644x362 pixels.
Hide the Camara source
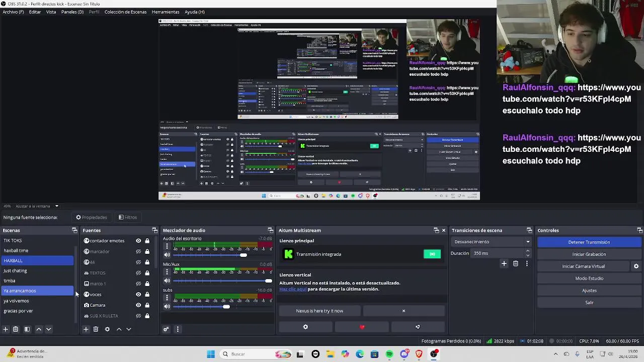[138, 305]
